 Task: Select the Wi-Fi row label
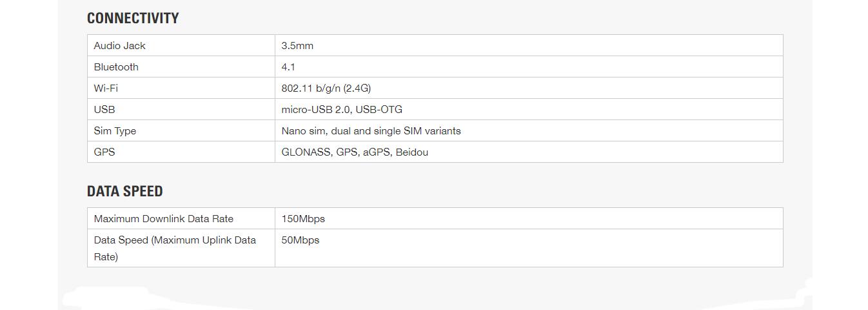pos(106,88)
